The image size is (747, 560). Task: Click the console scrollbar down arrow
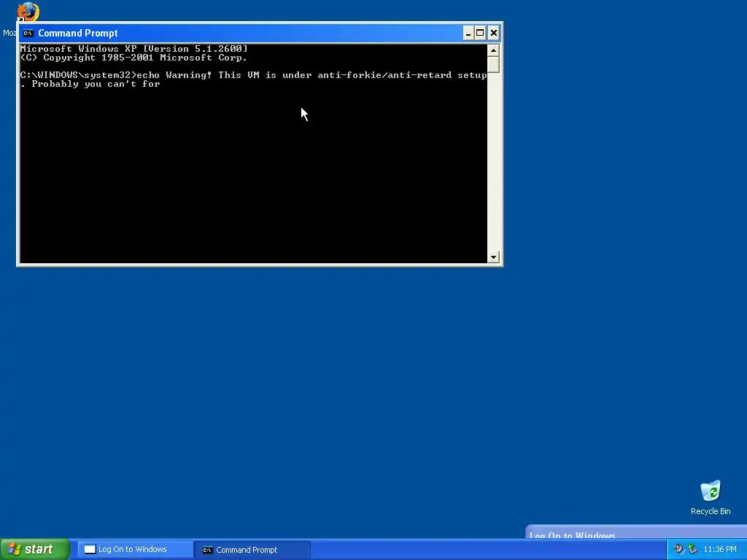(493, 257)
